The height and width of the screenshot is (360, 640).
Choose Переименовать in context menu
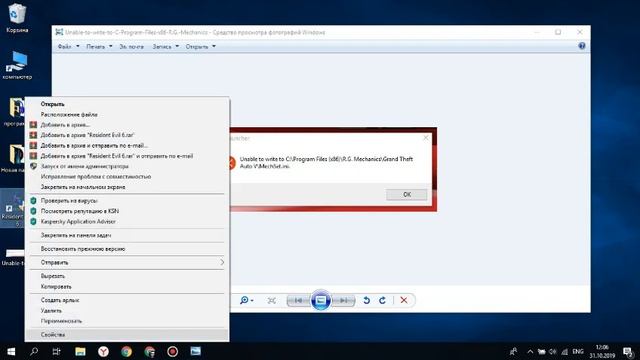pos(127,321)
